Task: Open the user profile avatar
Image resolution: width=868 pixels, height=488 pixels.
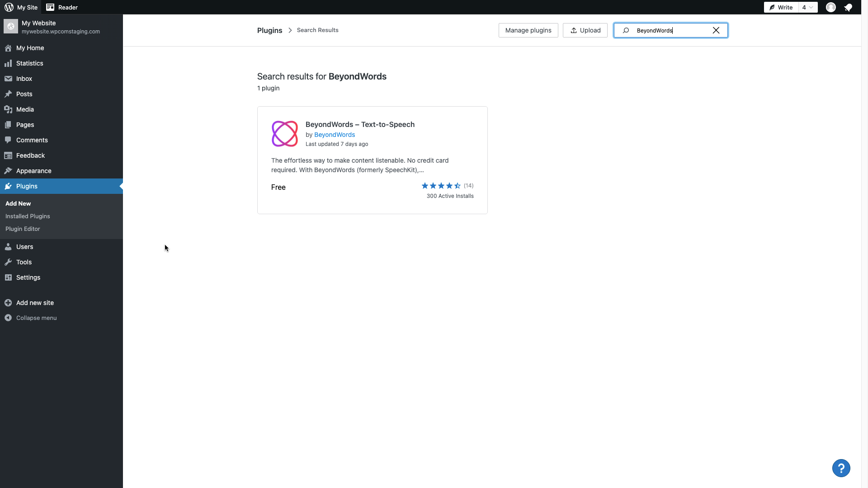Action: coord(830,7)
